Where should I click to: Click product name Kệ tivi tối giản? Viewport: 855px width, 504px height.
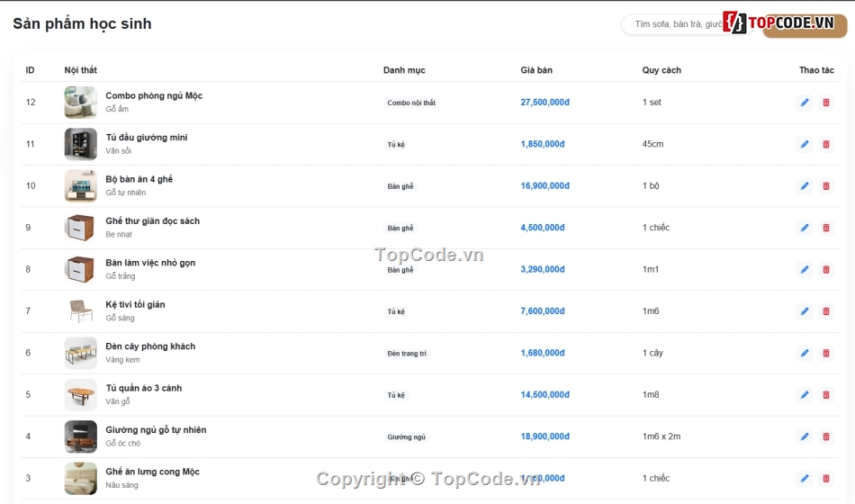[135, 304]
